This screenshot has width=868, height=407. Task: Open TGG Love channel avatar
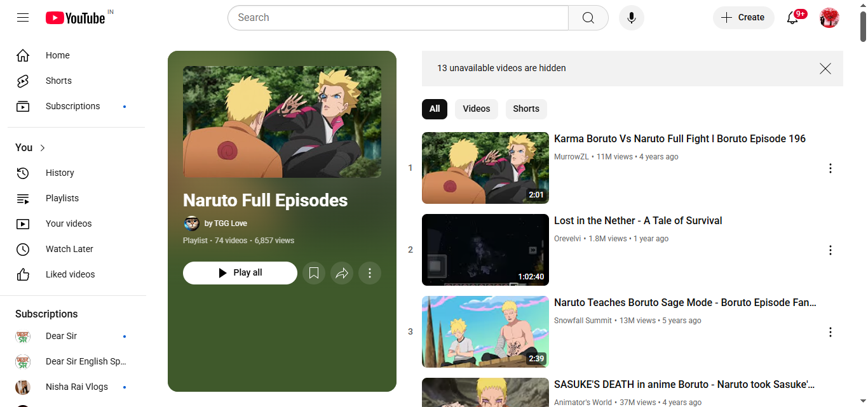191,224
